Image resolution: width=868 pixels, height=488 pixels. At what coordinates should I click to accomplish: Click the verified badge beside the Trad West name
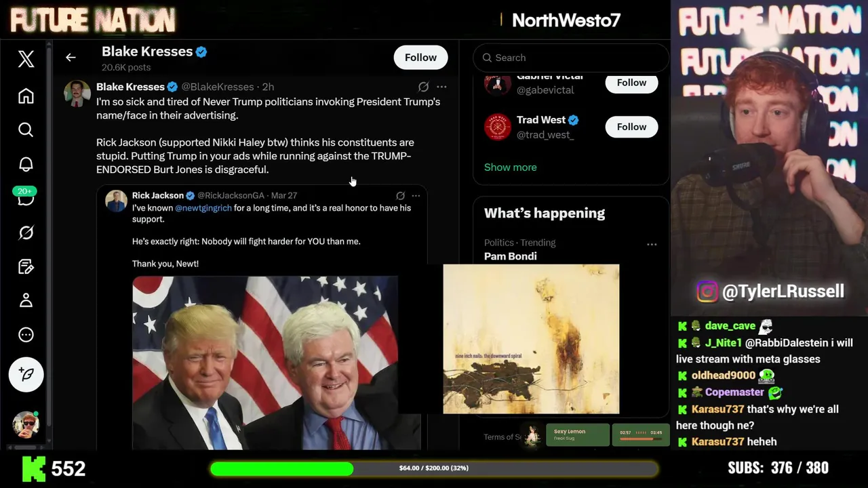pos(574,120)
